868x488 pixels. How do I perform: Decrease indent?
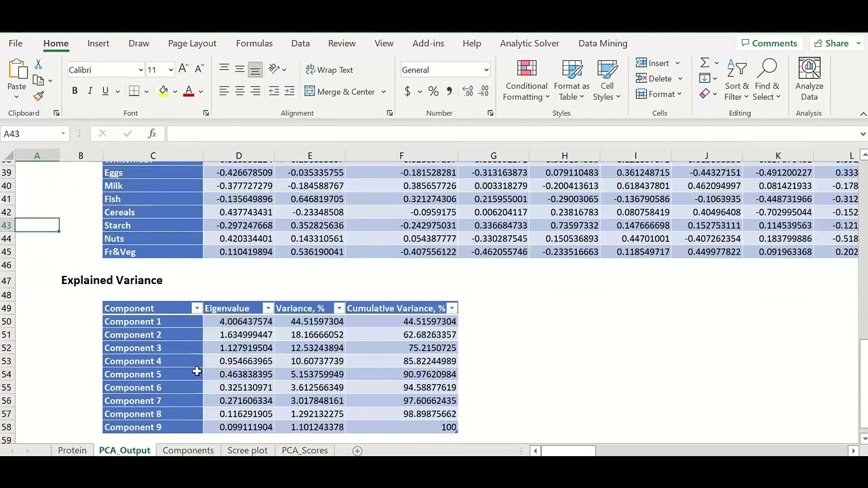click(274, 91)
